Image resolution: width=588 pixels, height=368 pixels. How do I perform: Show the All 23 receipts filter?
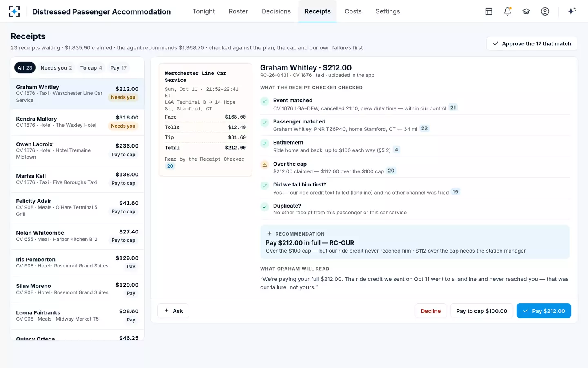pos(25,67)
